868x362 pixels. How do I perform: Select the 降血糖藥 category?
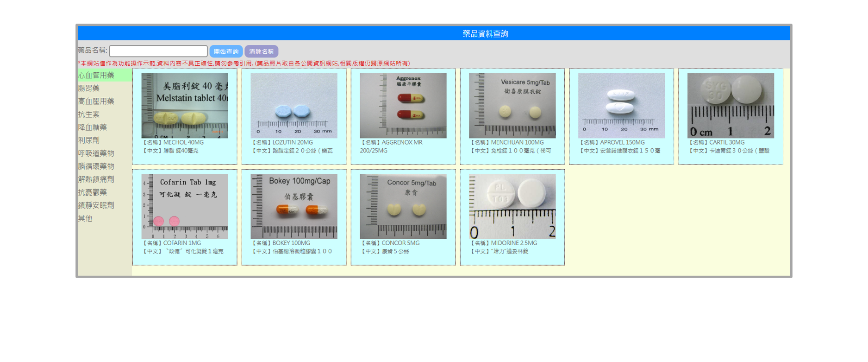click(105, 127)
